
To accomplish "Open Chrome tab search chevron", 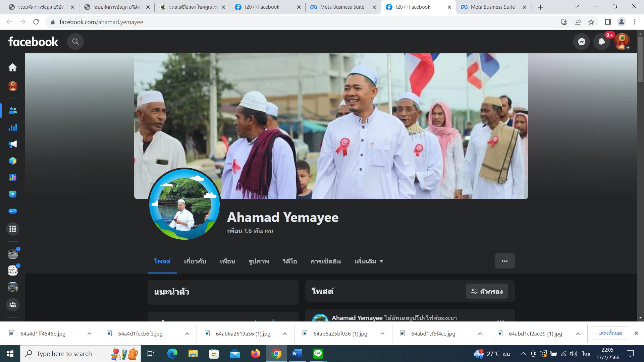I will pos(577,7).
